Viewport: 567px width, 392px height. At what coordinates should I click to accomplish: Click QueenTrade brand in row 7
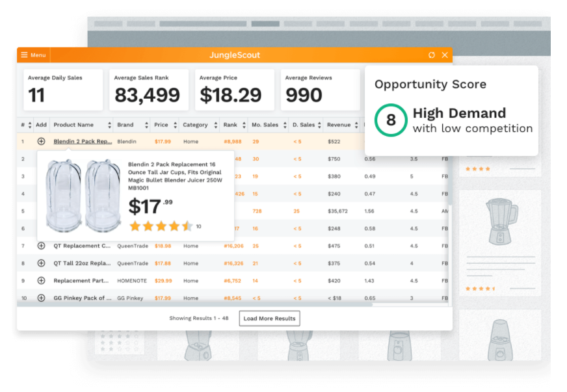pos(133,246)
